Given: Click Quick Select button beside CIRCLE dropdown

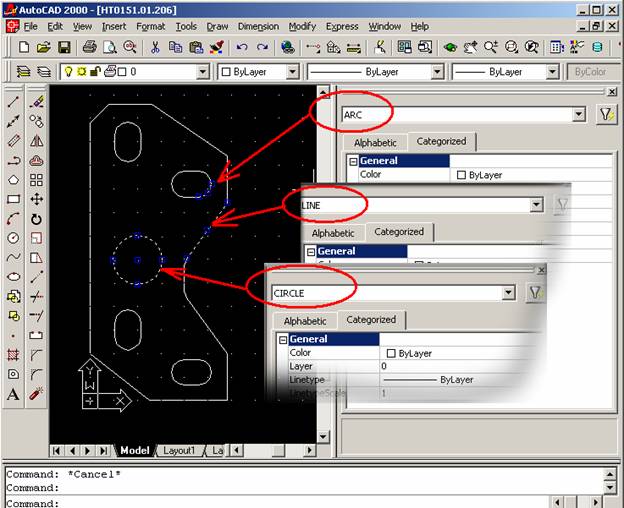Looking at the screenshot, I should (x=535, y=293).
